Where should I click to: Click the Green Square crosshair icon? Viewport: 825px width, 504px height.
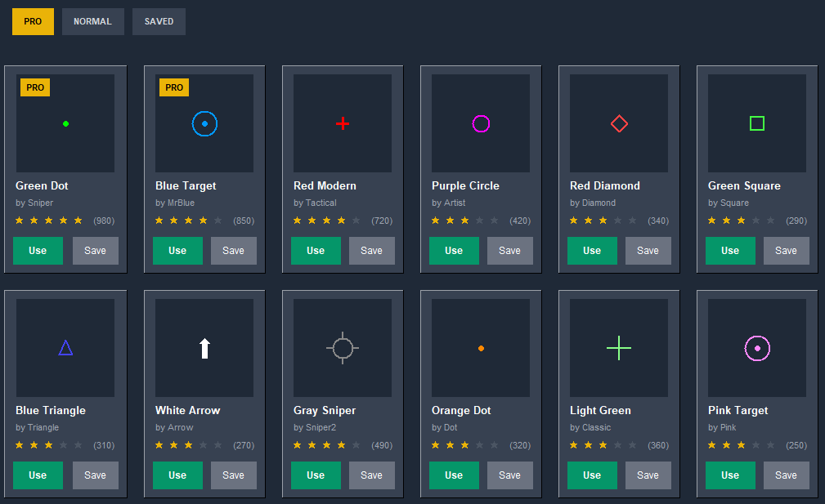tap(757, 123)
